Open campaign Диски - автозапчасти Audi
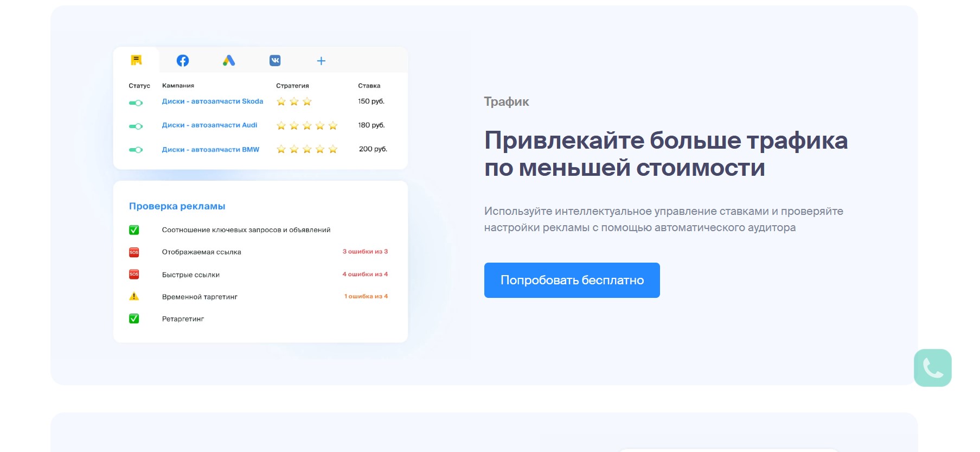980x452 pixels. [209, 125]
